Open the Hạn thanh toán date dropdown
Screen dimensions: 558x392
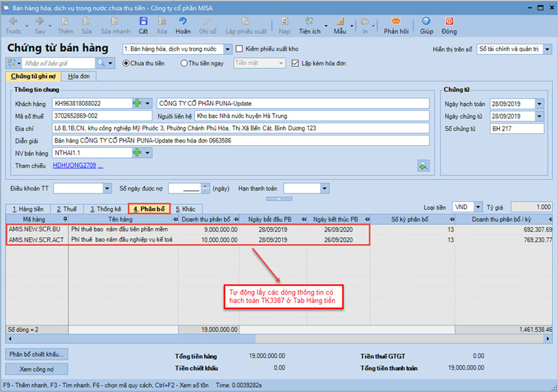coord(324,189)
